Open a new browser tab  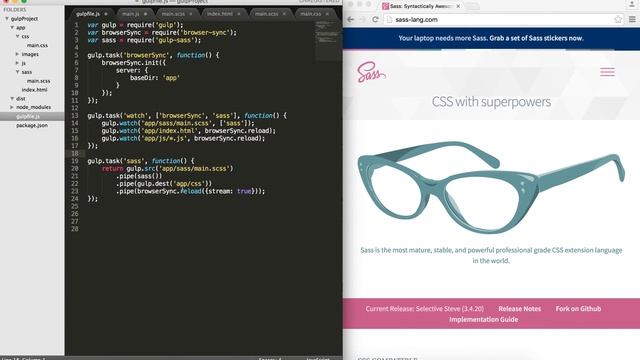(x=473, y=6)
